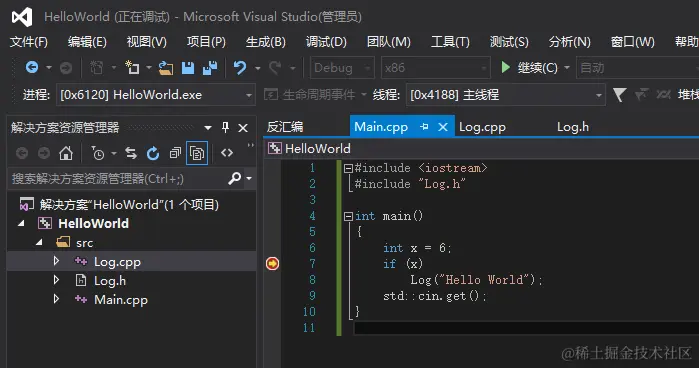Screen dimensions: 699x368
Task: Expand the Log.h tree node
Action: (56, 280)
